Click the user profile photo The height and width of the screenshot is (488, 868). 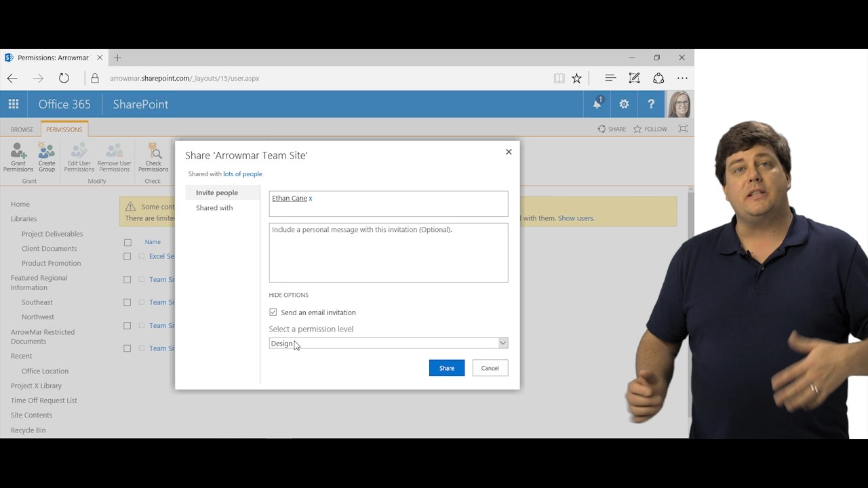679,104
